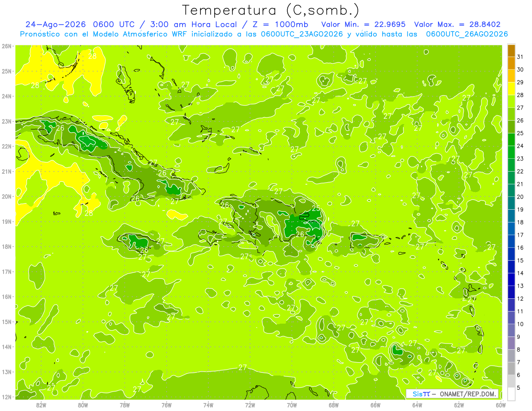The width and height of the screenshot is (532, 411).
Task: Click the 'Valor Max. = 28.8402' text
Action: [457, 24]
